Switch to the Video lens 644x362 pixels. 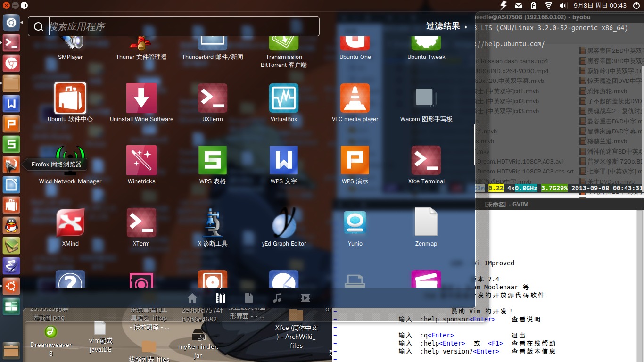pos(305,298)
